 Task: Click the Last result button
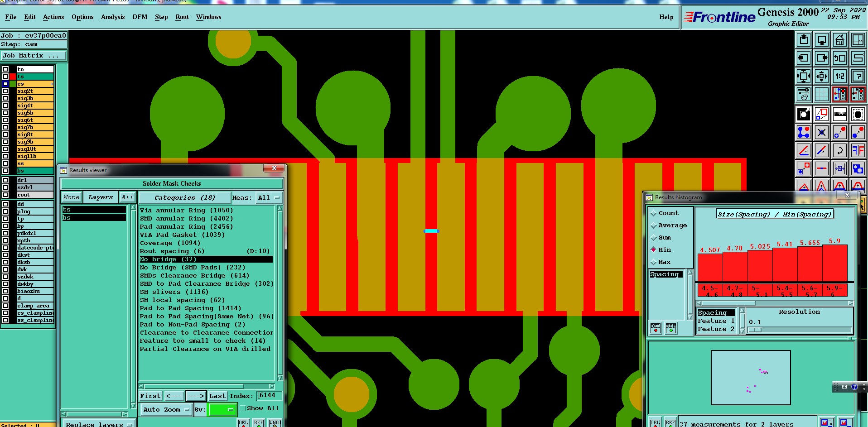(217, 396)
